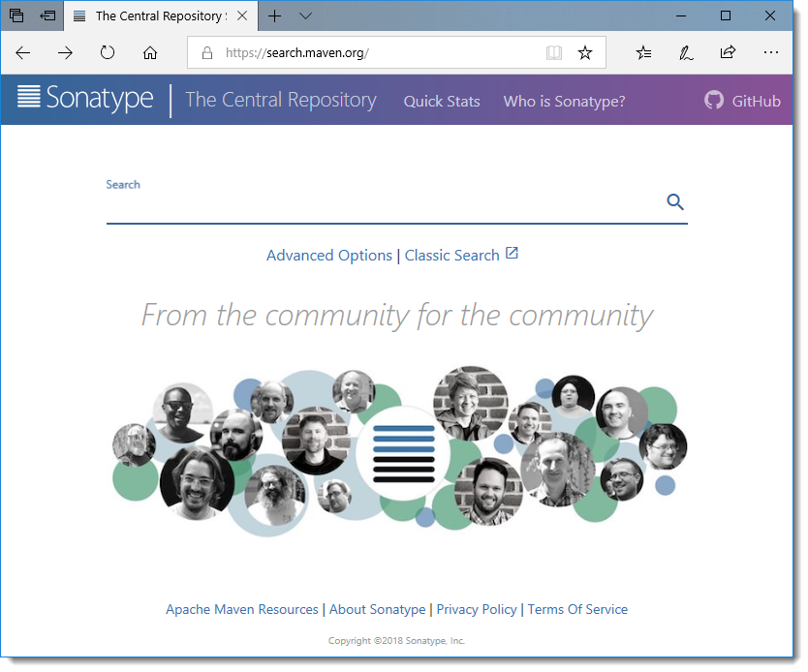Click the address bar URL

[296, 52]
